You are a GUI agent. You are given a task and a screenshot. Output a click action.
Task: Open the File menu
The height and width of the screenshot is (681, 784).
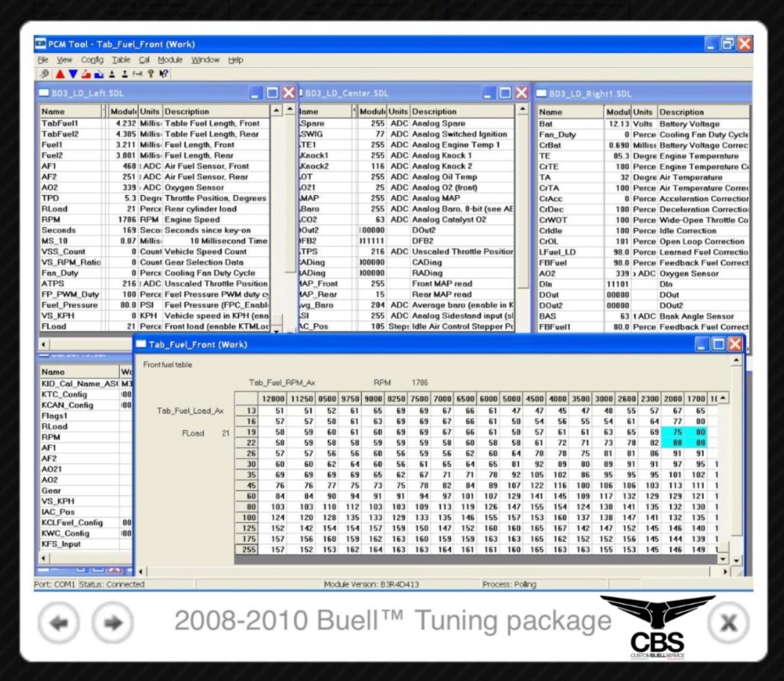[x=43, y=60]
